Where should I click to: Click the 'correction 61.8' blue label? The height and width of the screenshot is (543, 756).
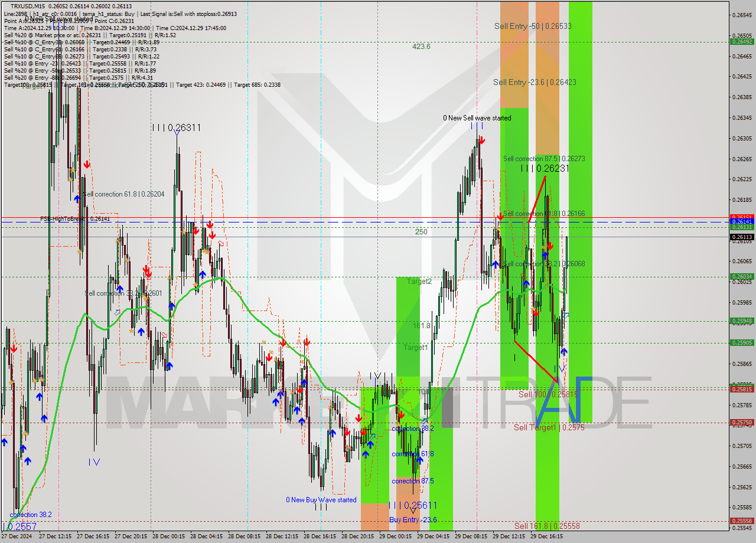point(413,454)
